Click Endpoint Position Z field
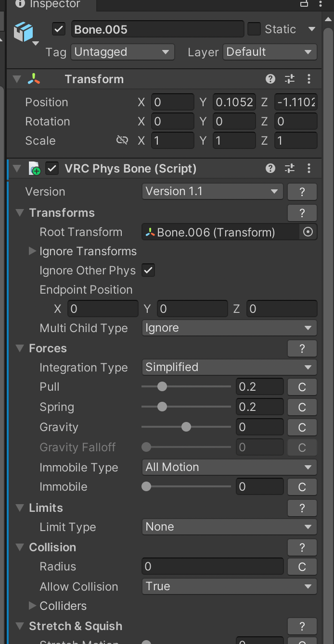This screenshot has width=334, height=644. pyautogui.click(x=282, y=309)
